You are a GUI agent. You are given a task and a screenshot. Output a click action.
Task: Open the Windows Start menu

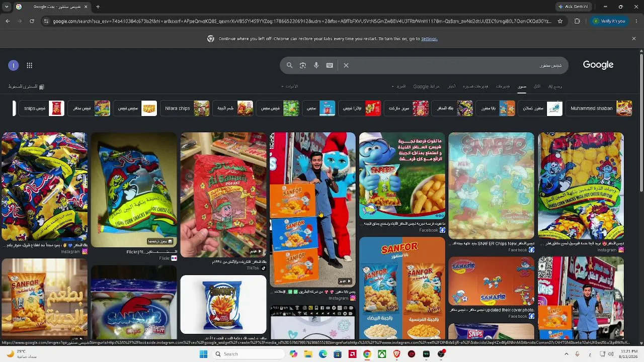click(x=203, y=354)
